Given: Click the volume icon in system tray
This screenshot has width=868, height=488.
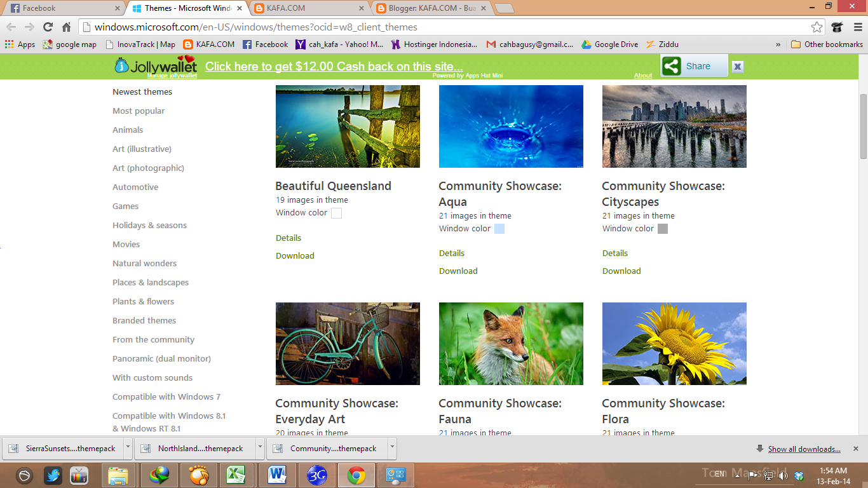Looking at the screenshot, I should [x=783, y=475].
